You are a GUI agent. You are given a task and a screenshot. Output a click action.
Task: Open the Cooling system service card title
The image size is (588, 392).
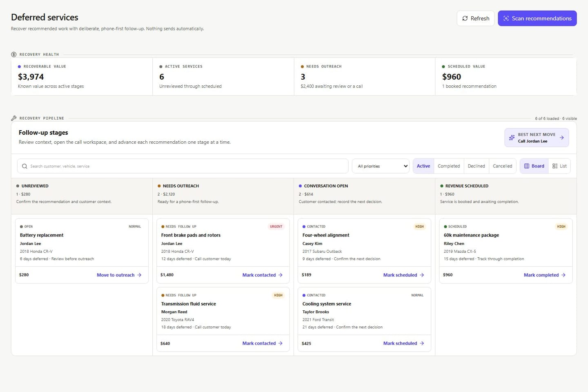327,304
